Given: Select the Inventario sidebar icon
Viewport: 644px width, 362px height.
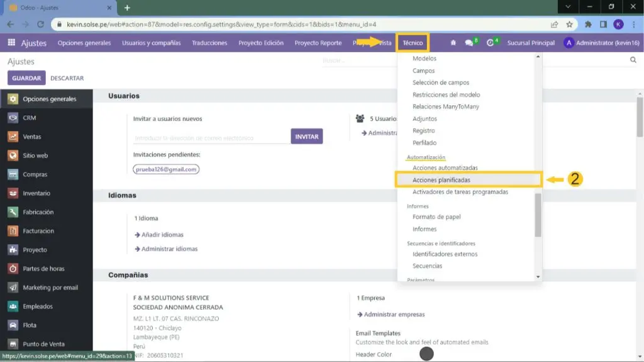Looking at the screenshot, I should click(x=13, y=193).
